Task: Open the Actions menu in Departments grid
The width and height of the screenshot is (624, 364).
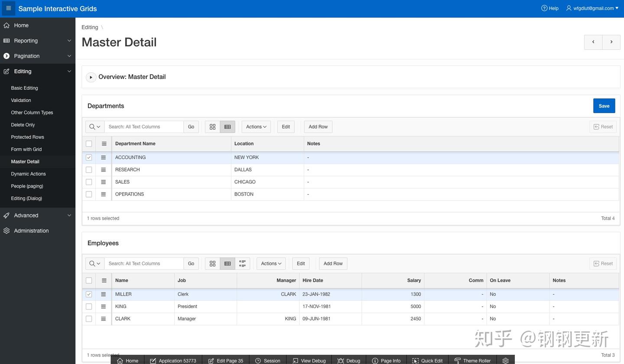Action: pos(256,127)
